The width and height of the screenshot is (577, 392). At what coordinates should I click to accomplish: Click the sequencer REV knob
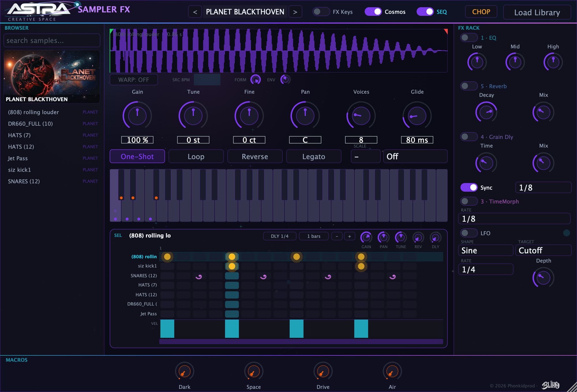418,238
